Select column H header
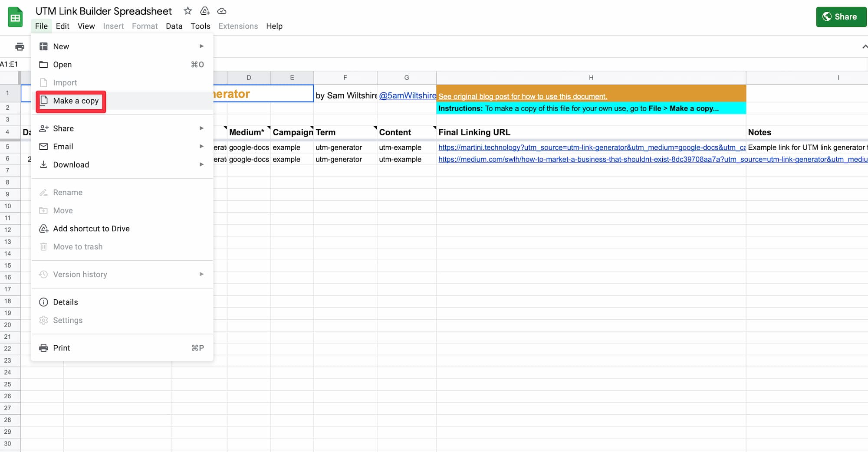This screenshot has width=868, height=452. [x=591, y=78]
